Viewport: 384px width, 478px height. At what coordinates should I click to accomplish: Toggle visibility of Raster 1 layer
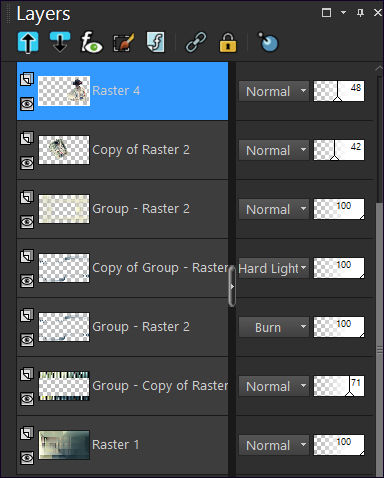coord(27,458)
